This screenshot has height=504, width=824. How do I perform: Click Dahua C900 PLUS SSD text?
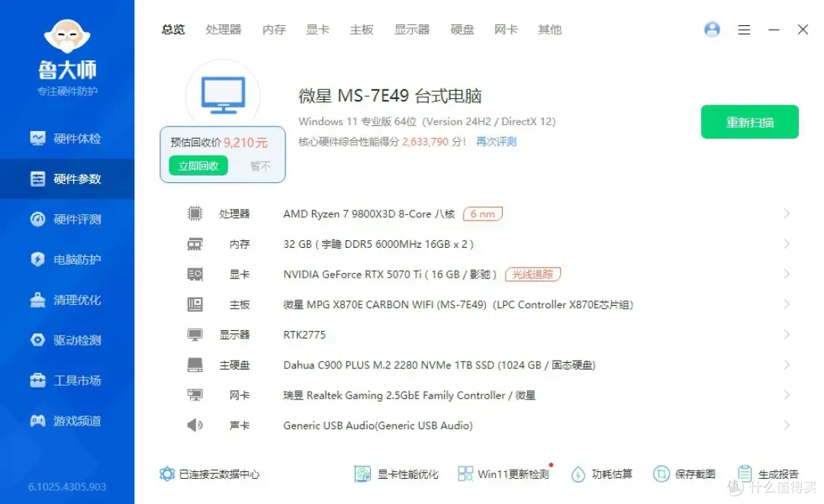439,365
